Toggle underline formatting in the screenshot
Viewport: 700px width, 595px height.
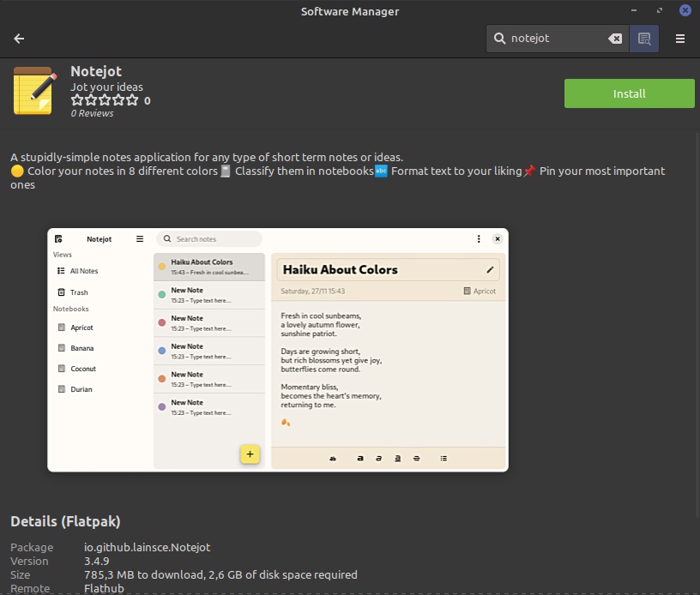[x=397, y=459]
